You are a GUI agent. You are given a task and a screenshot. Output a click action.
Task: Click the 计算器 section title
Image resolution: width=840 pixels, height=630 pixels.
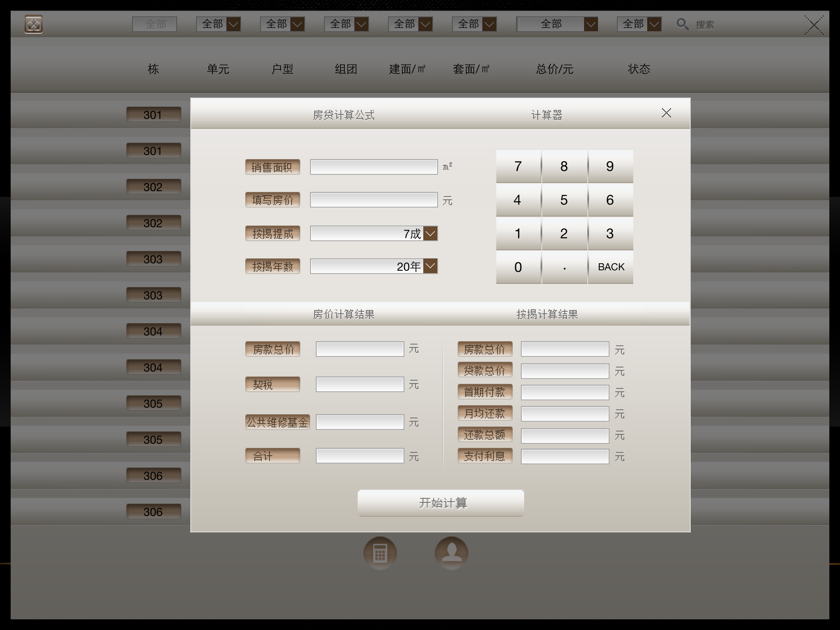(547, 115)
